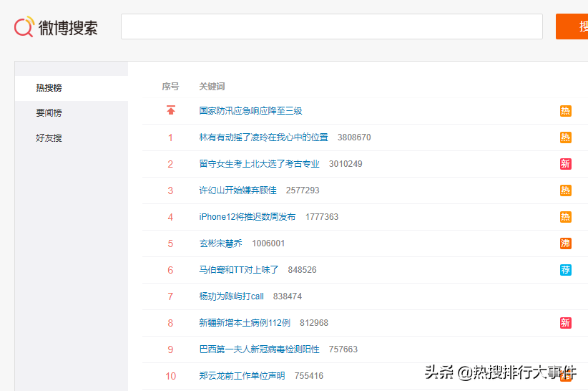Open the 新疆新增本土病例112例 topic
Viewport: 588px width, 391px height.
click(x=245, y=323)
